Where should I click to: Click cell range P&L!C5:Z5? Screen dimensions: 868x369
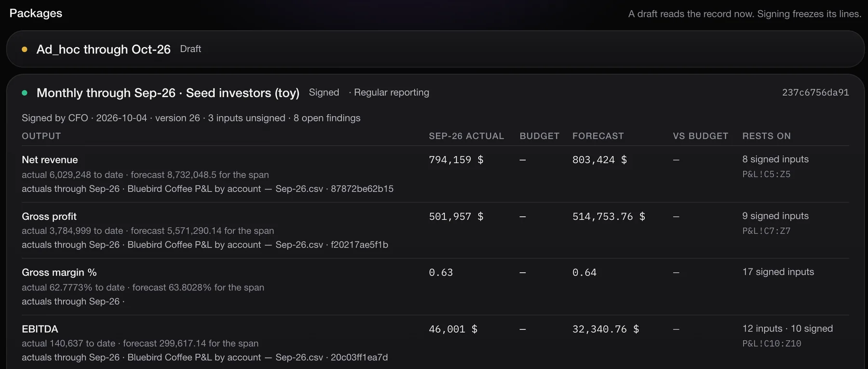point(766,174)
